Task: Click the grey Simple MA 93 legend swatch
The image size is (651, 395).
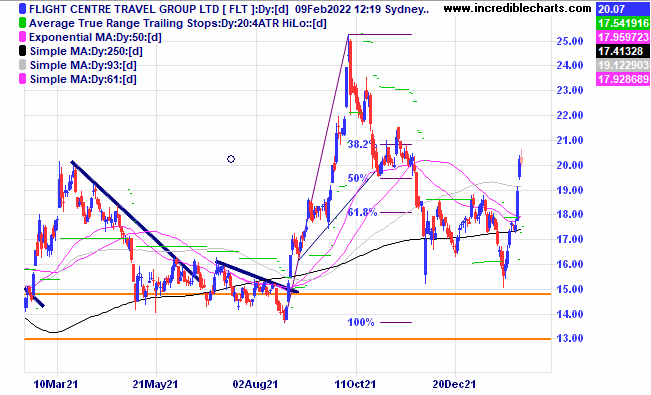Action: pos(23,65)
